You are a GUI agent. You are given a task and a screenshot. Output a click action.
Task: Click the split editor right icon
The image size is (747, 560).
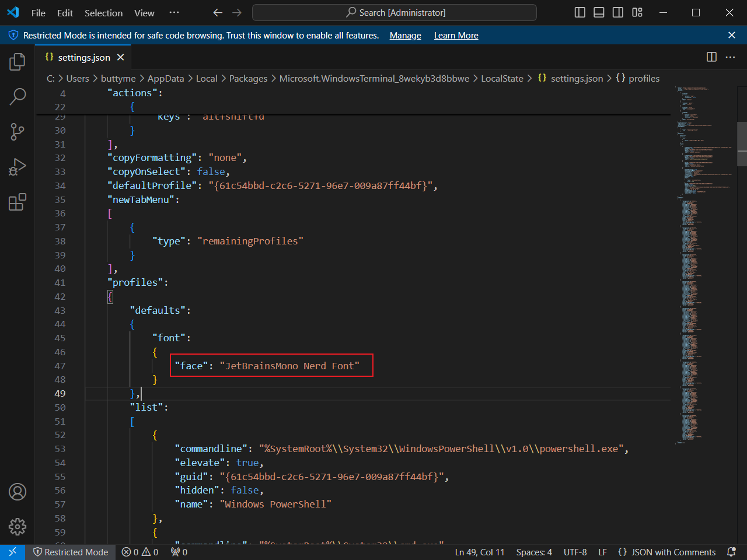click(711, 57)
